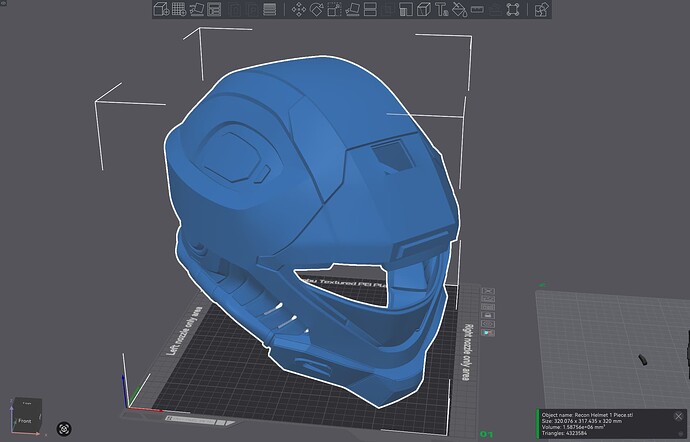
Task: Switch to Assembly view icon
Action: pyautogui.click(x=513, y=9)
